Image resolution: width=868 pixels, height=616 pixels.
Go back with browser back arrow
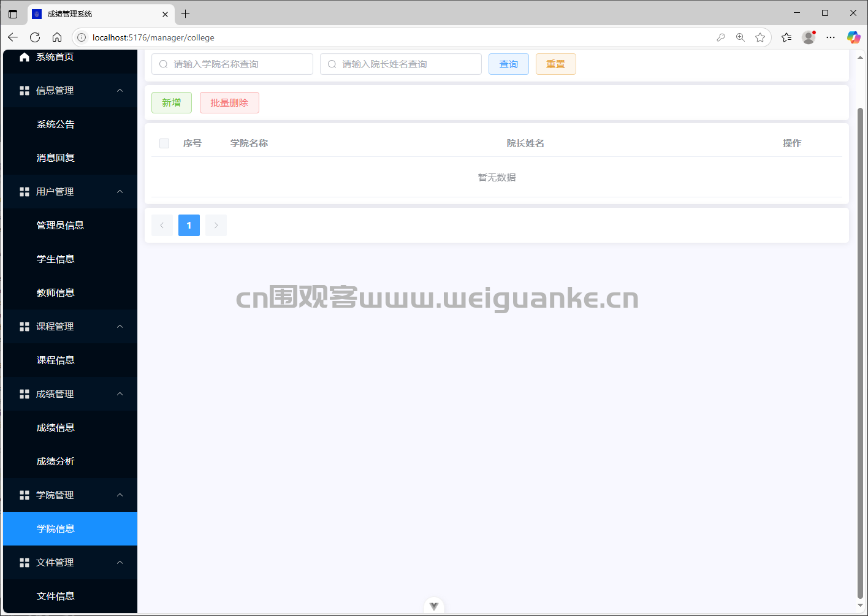click(x=13, y=37)
